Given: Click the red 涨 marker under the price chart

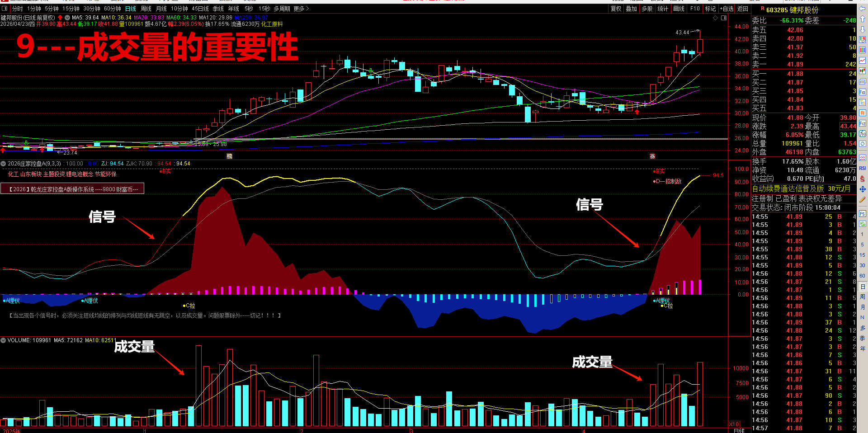Looking at the screenshot, I should pos(652,156).
